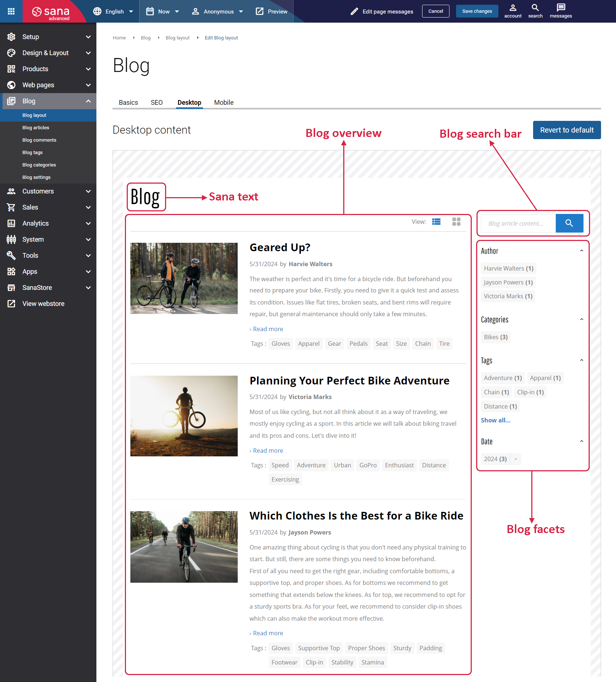Switch blog overview to list view
Screen dimensions: 616x682
coord(436,221)
